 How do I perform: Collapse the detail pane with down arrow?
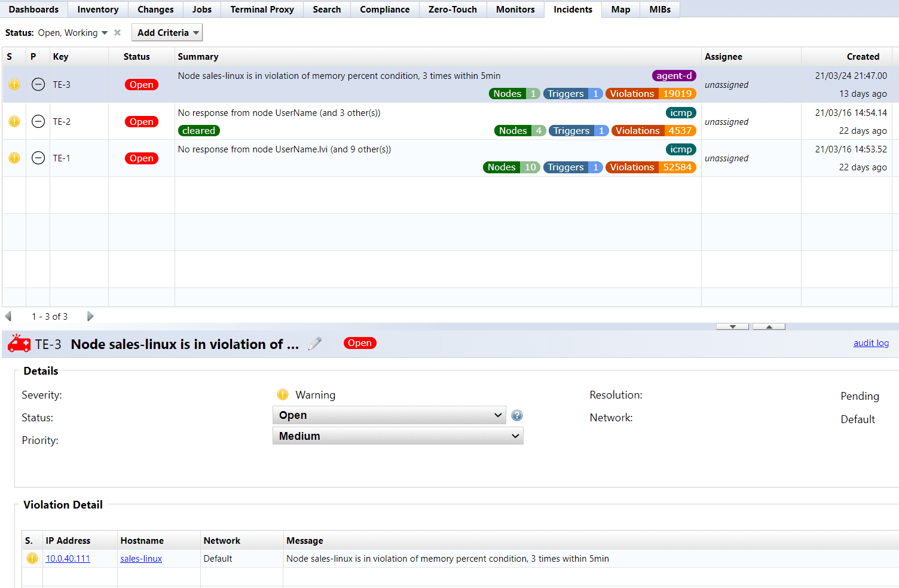pyautogui.click(x=733, y=327)
